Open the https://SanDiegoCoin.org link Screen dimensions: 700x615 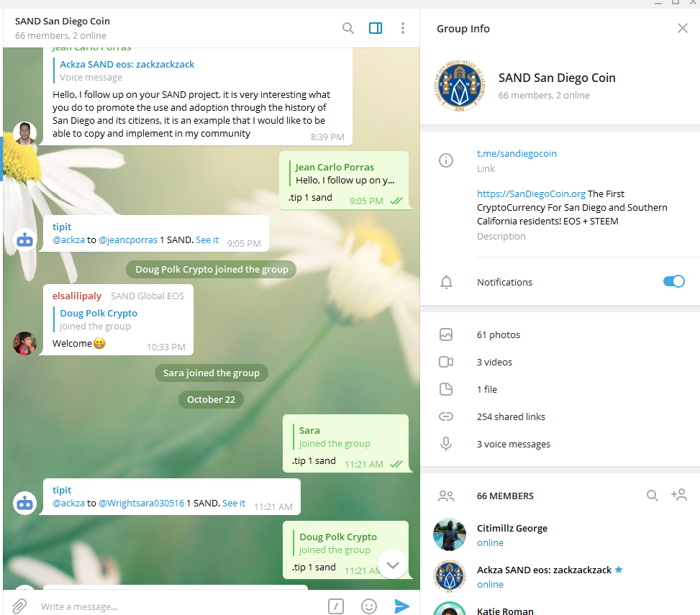(531, 193)
